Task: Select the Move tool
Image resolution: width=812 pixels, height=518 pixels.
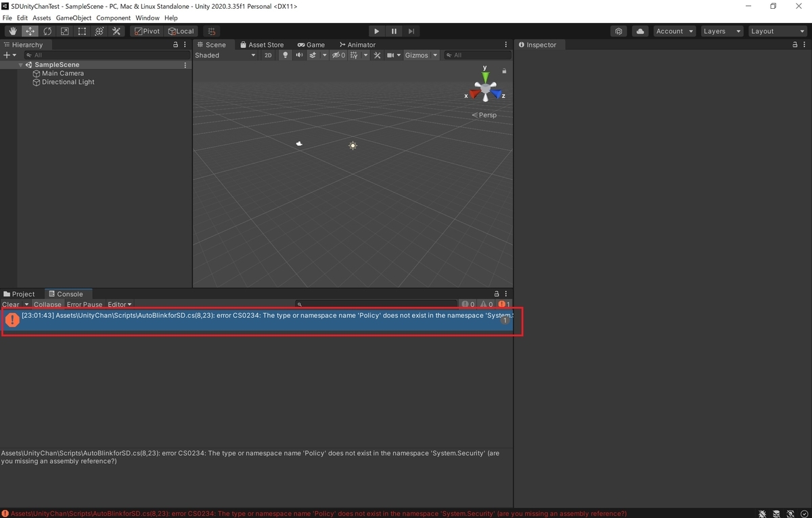Action: click(x=30, y=31)
